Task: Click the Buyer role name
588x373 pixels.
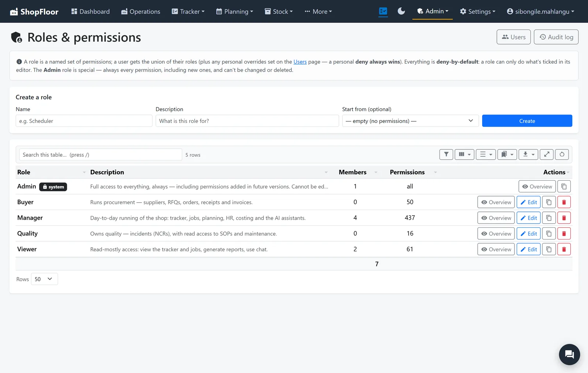Action: [25, 202]
